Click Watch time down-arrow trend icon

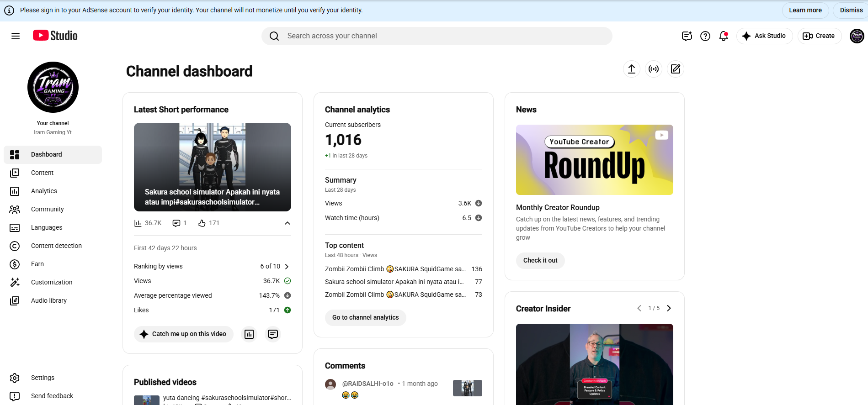point(479,218)
